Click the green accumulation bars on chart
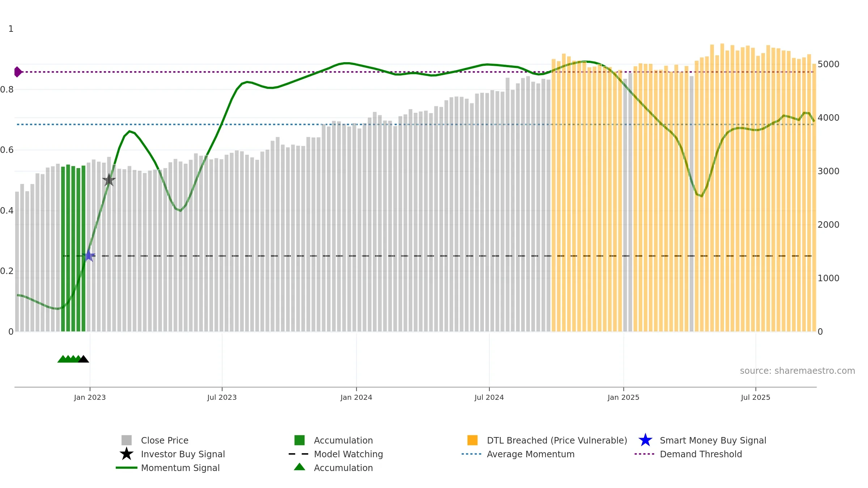 [x=73, y=248]
